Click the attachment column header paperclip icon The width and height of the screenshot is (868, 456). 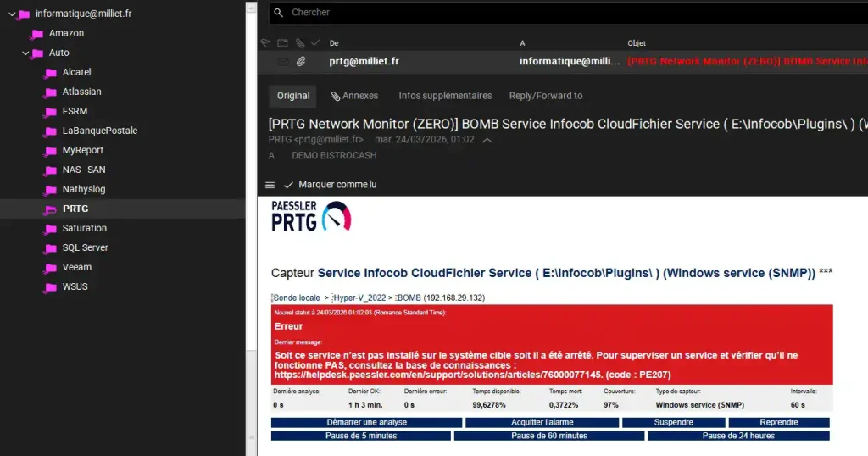[299, 42]
